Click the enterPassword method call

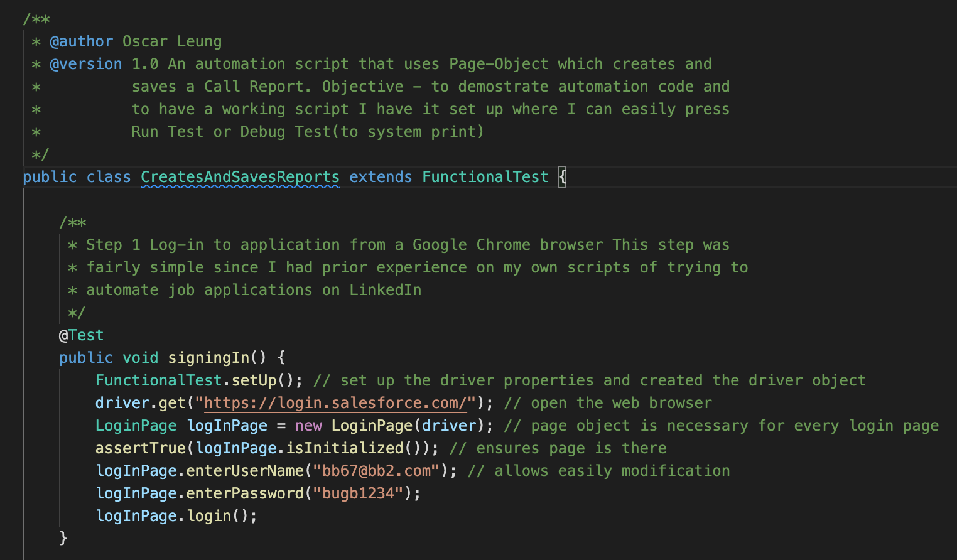(244, 493)
